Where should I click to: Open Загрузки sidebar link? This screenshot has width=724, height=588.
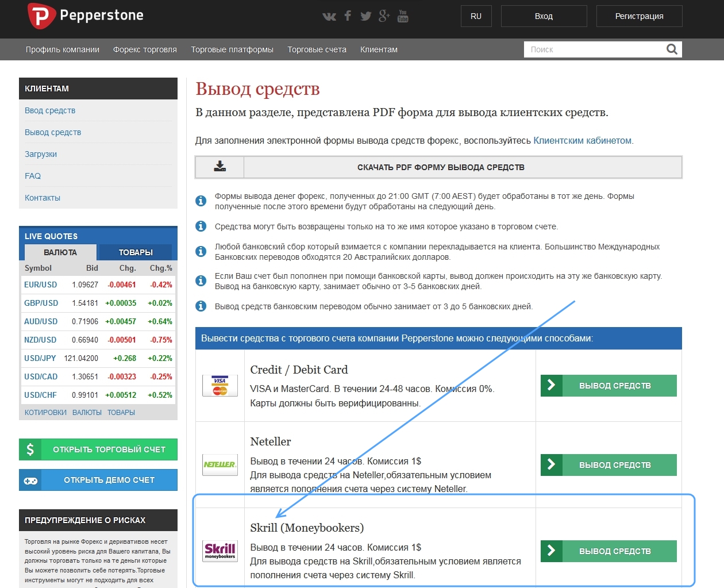tap(41, 154)
